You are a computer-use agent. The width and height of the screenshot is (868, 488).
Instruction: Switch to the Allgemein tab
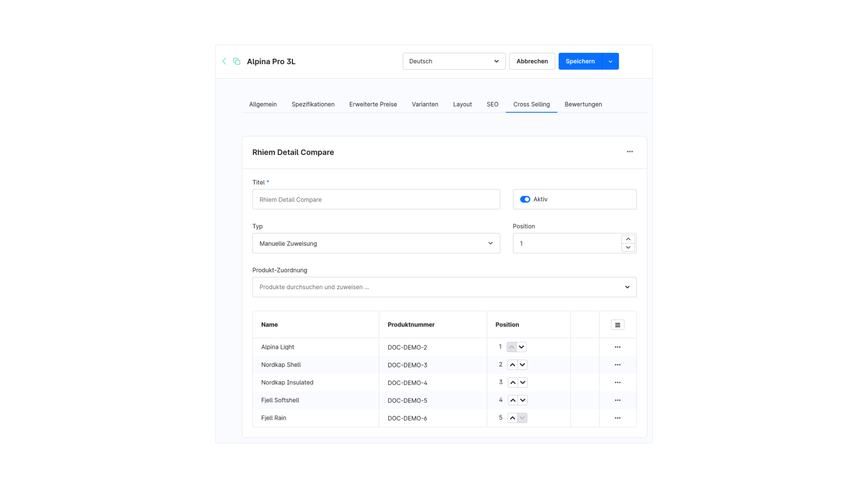tap(263, 104)
